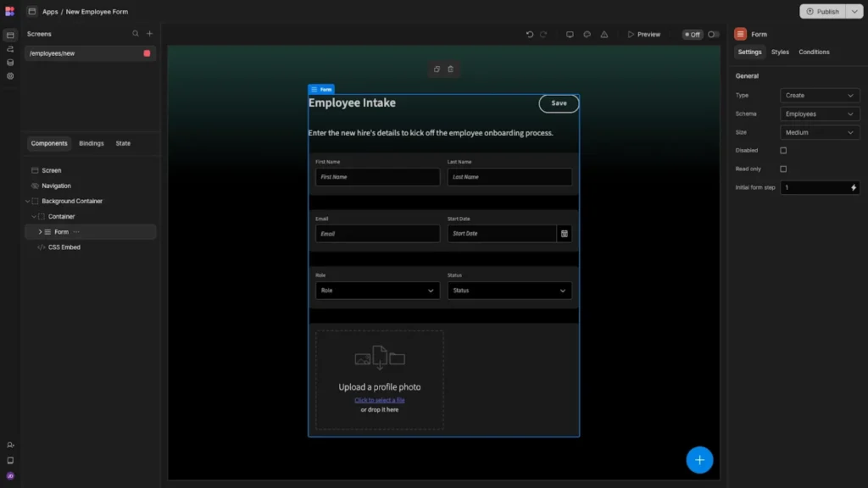Change the Schema dropdown from Employees

click(x=819, y=114)
